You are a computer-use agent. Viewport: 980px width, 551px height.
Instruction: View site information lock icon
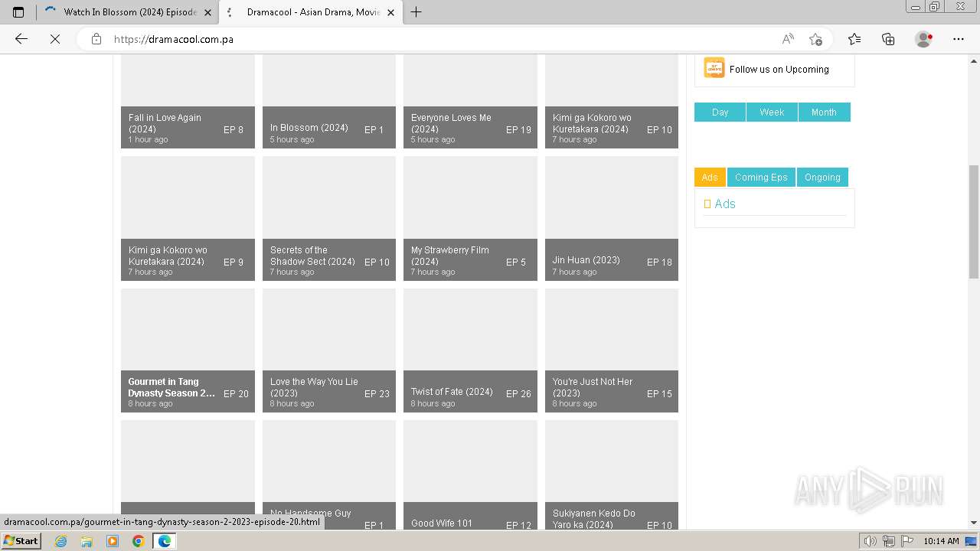tap(96, 39)
